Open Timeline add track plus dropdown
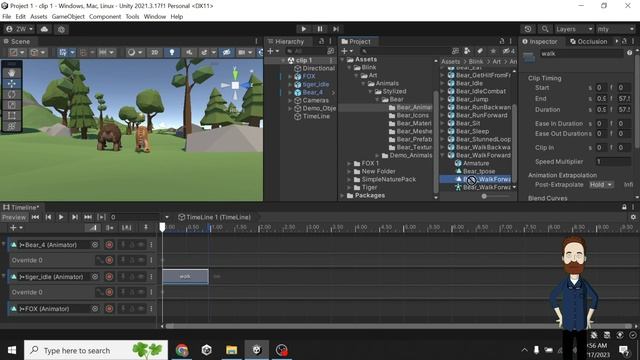The height and width of the screenshot is (360, 640). pos(16,228)
